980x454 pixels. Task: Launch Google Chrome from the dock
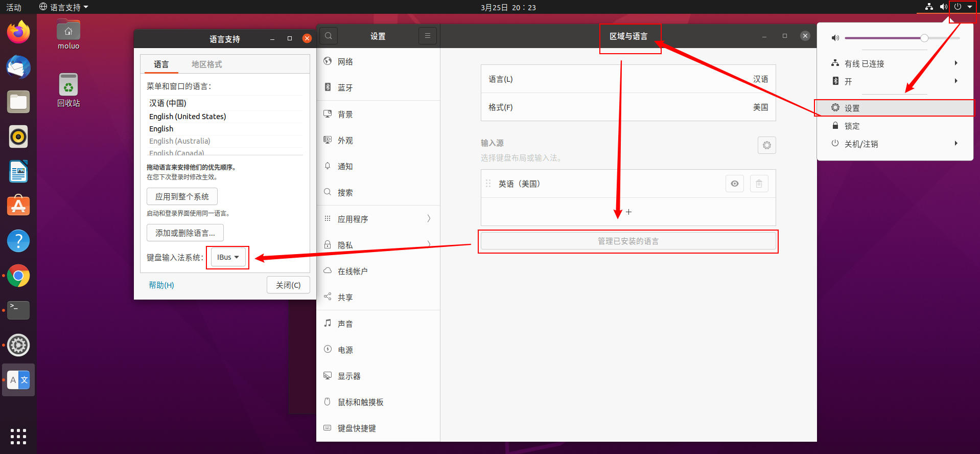[18, 276]
